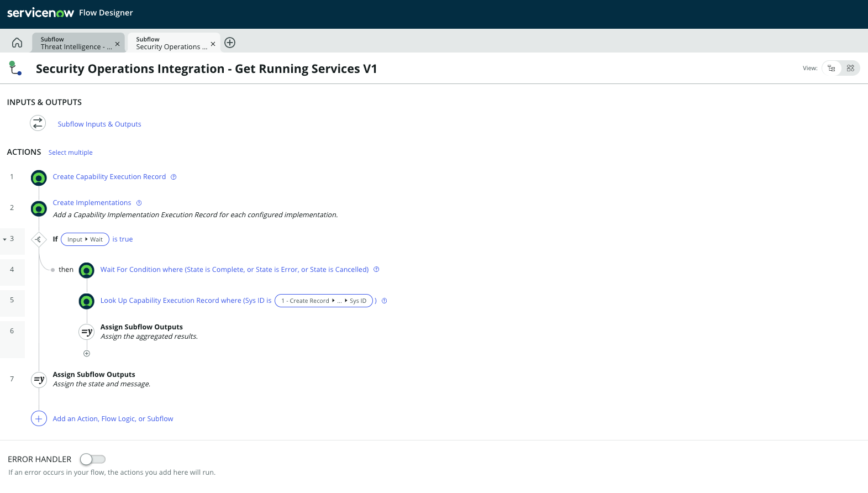This screenshot has width=868, height=493.
Task: Show help icon for Wait For Condition
Action: (x=376, y=270)
